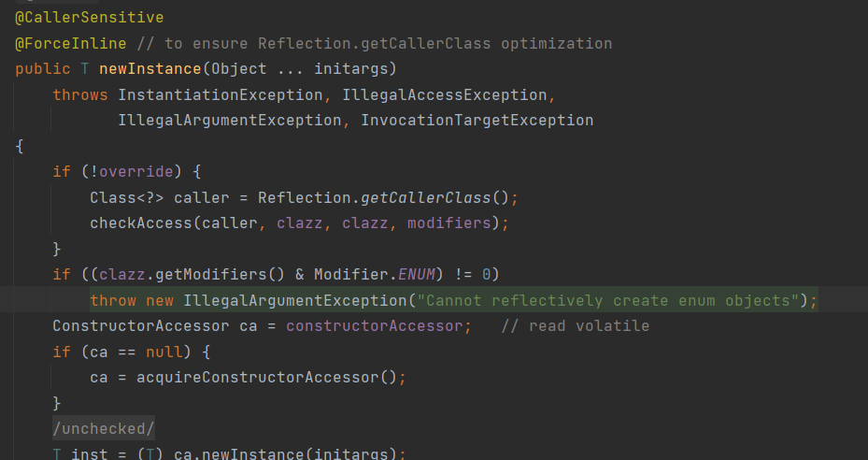Click the purple constructorAccessor field reference
Screen dimensions: 868x460
pyautogui.click(x=375, y=326)
